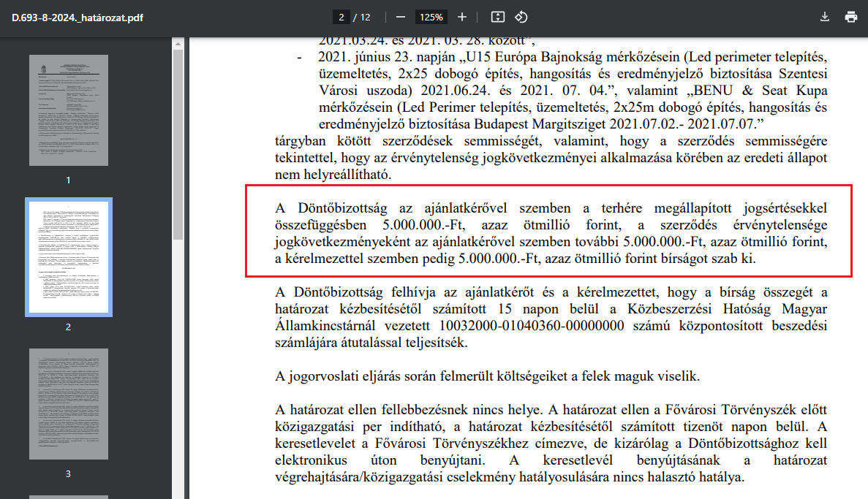Viewport: 868px width, 499px height.
Task: Click the current page number field
Action: 341,17
